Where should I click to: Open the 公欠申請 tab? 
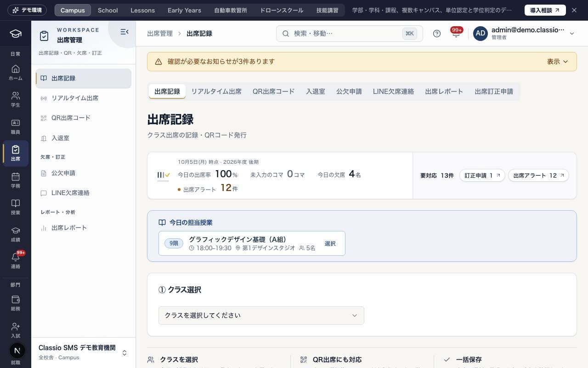point(349,92)
